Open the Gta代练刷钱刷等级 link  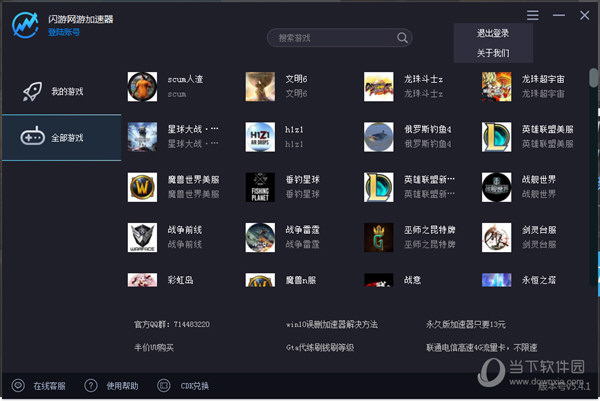(320, 347)
